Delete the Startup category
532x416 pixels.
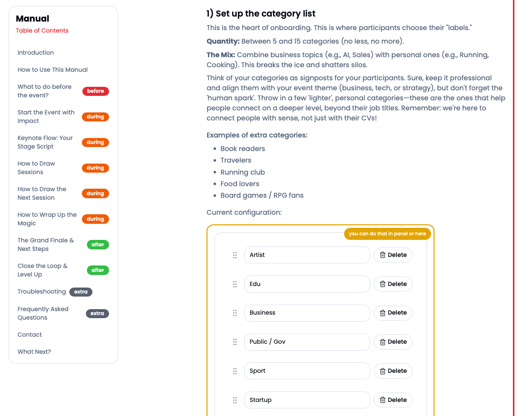click(x=393, y=400)
